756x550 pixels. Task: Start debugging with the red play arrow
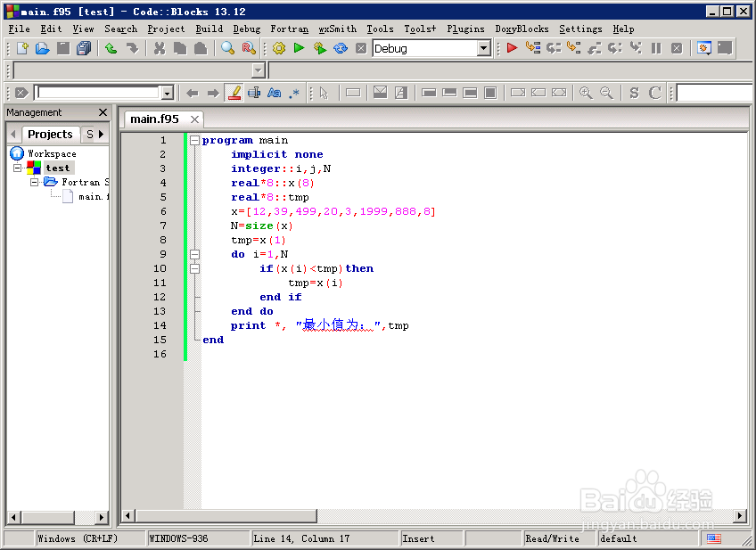click(x=512, y=48)
